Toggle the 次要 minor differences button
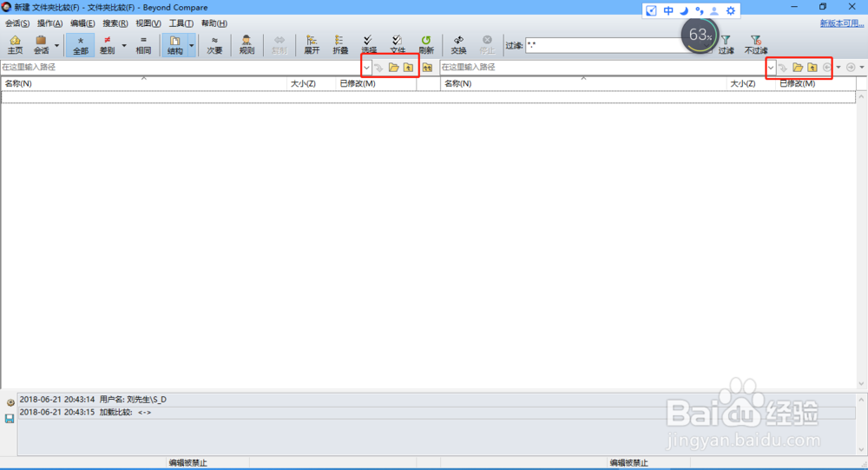Viewport: 868px width, 470px height. [214, 45]
